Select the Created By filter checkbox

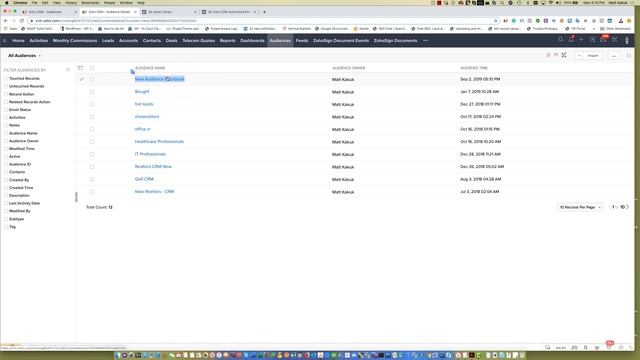point(6,180)
